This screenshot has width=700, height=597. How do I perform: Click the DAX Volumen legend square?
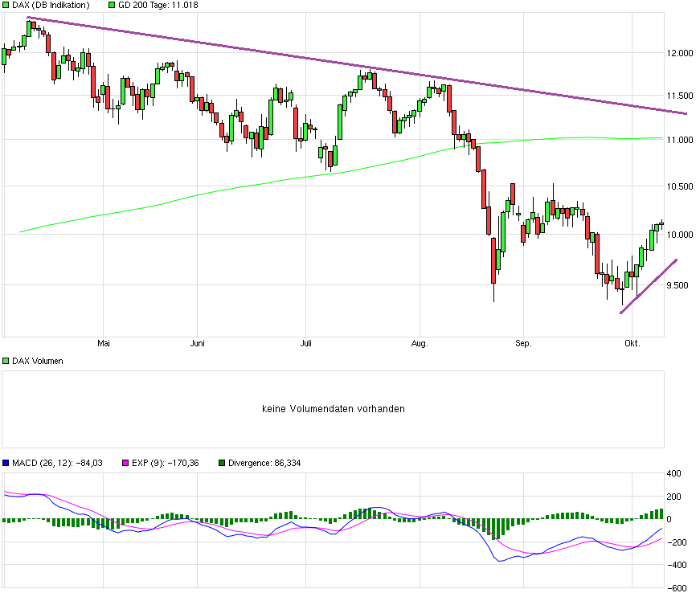click(x=6, y=359)
